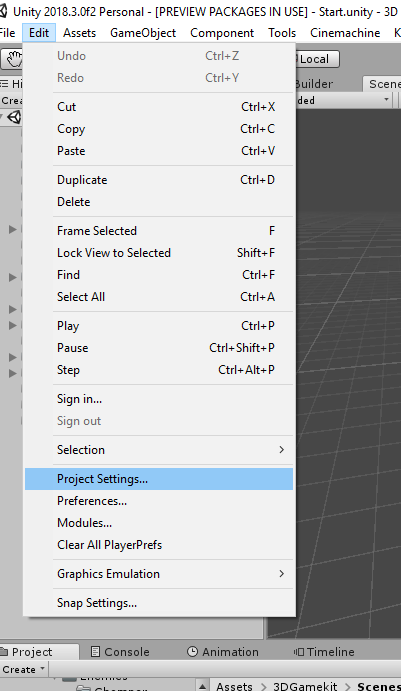Viewport: 401px width, 691px height.
Task: Open Project Settings... entry
Action: tap(159, 479)
